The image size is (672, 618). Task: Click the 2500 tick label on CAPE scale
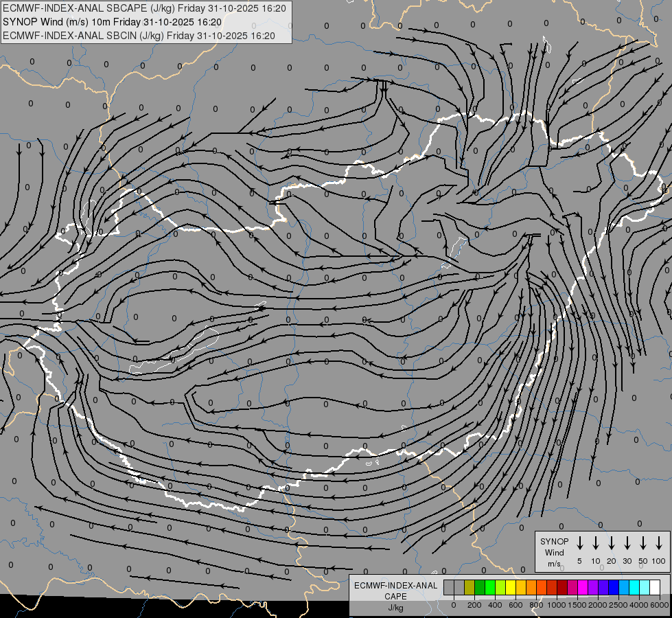(618, 605)
